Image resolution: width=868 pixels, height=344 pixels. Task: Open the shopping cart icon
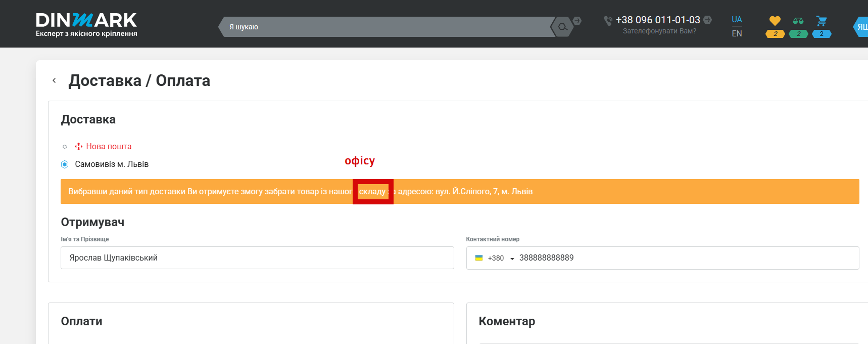(822, 21)
